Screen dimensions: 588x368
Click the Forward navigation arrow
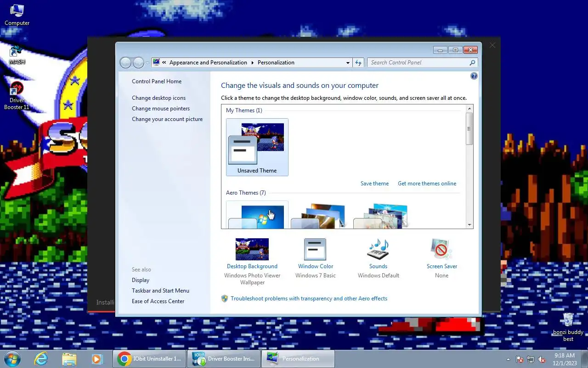pyautogui.click(x=138, y=63)
